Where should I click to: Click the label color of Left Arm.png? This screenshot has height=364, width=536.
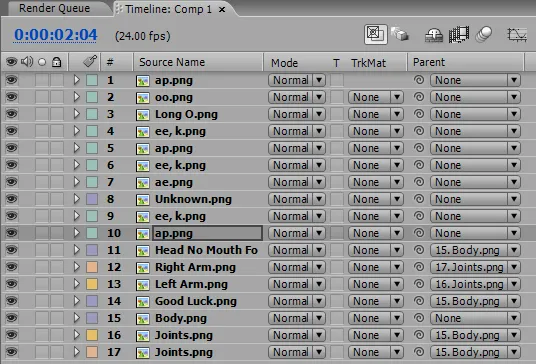point(92,284)
